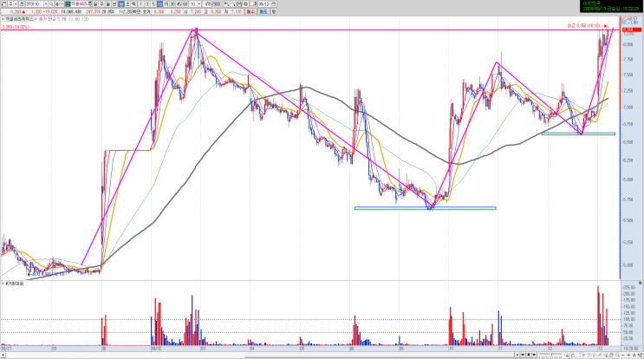The width and height of the screenshot is (644, 359).
Task: Choose the 30-minute interval button
Action: click(172, 3)
